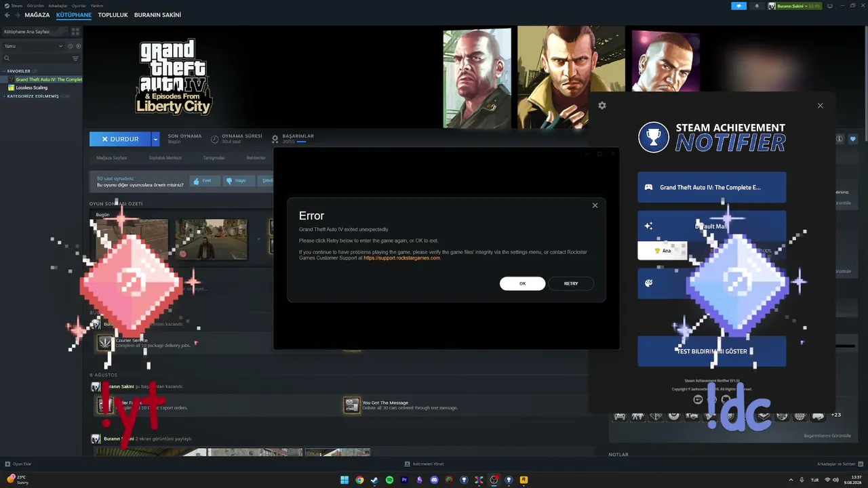Open the Rehberler game link
868x488 pixels.
256,158
